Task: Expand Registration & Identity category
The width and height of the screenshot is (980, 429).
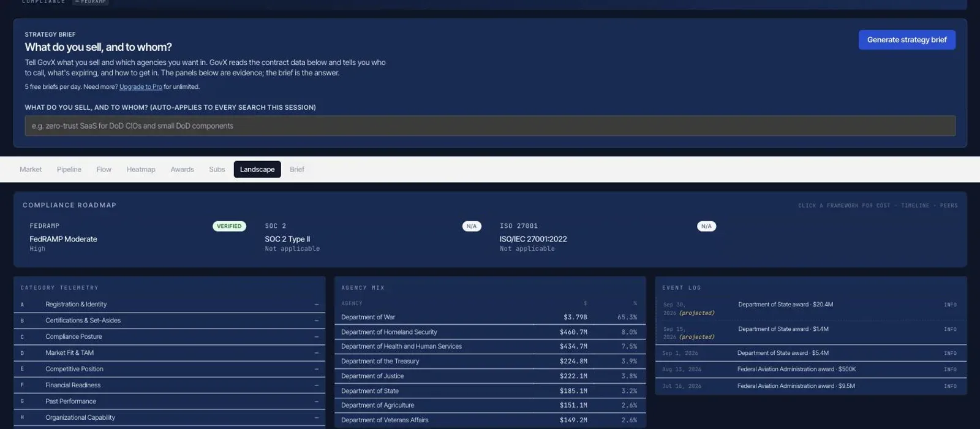Action: coord(170,305)
